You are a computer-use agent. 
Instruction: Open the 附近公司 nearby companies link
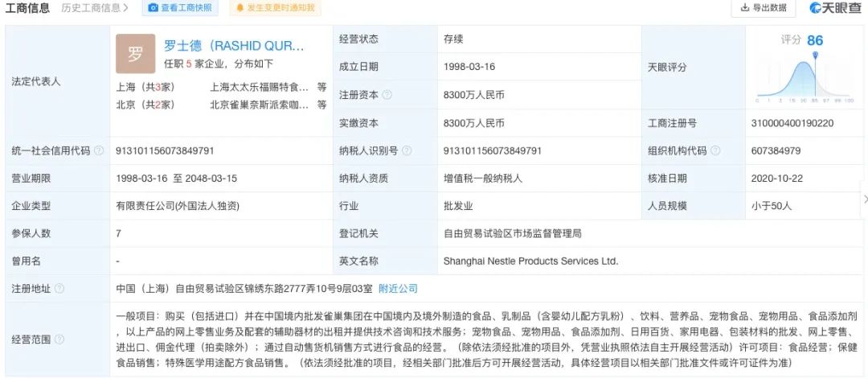[398, 288]
